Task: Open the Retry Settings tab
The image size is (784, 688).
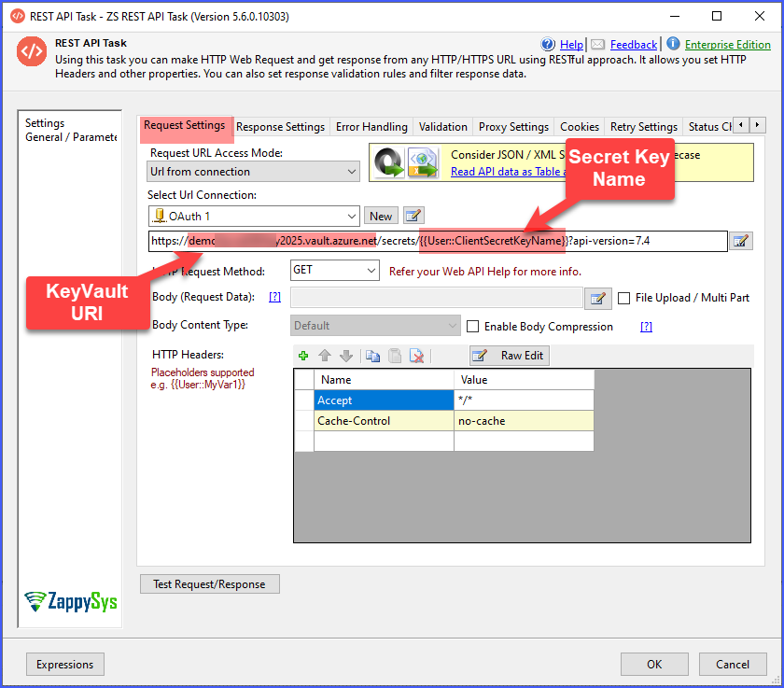Action: pos(643,127)
